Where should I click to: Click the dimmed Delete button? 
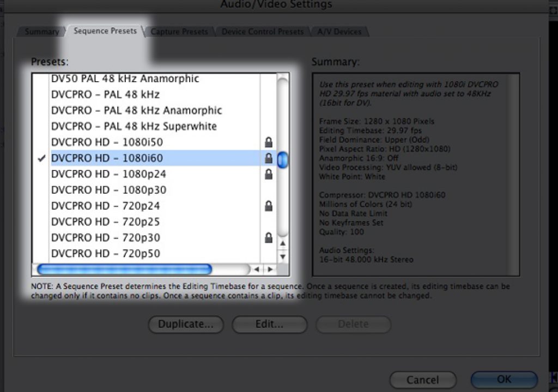tap(353, 324)
